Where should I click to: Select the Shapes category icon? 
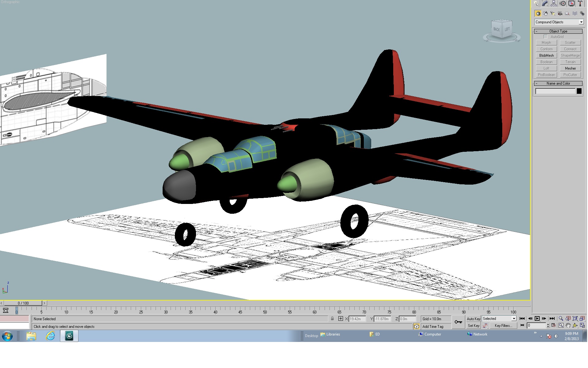(x=545, y=13)
